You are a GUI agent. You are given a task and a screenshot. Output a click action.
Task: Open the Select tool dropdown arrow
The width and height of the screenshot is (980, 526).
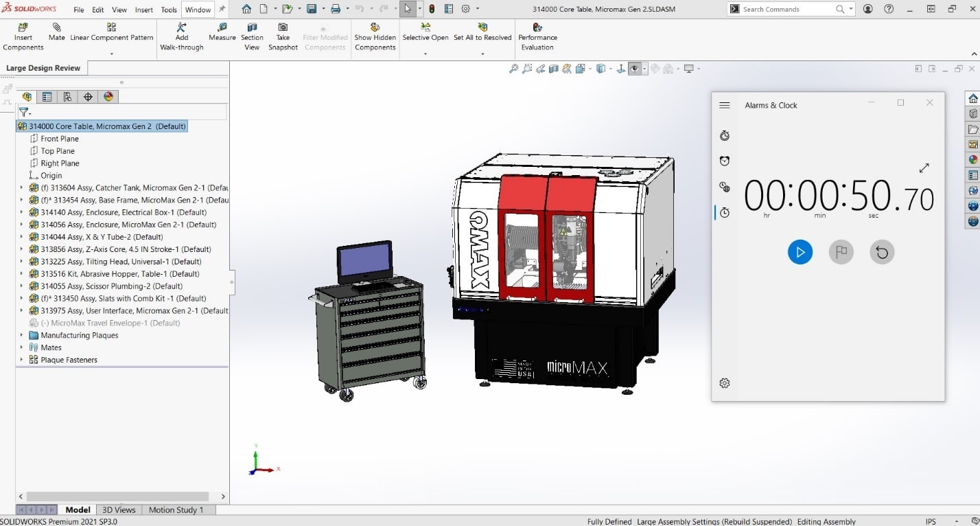click(419, 9)
